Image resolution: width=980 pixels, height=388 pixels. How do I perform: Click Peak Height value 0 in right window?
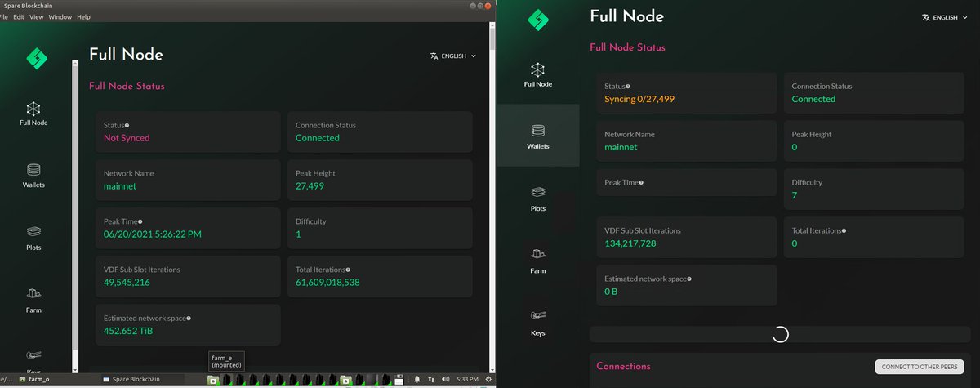coord(795,147)
